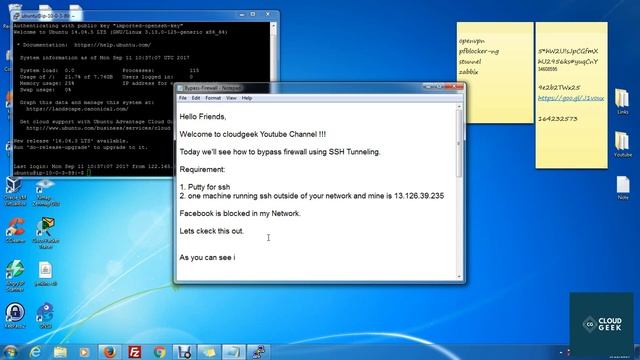Click the IP 13.126.39.235 in Notepad
The height and width of the screenshot is (360, 640).
click(419, 196)
